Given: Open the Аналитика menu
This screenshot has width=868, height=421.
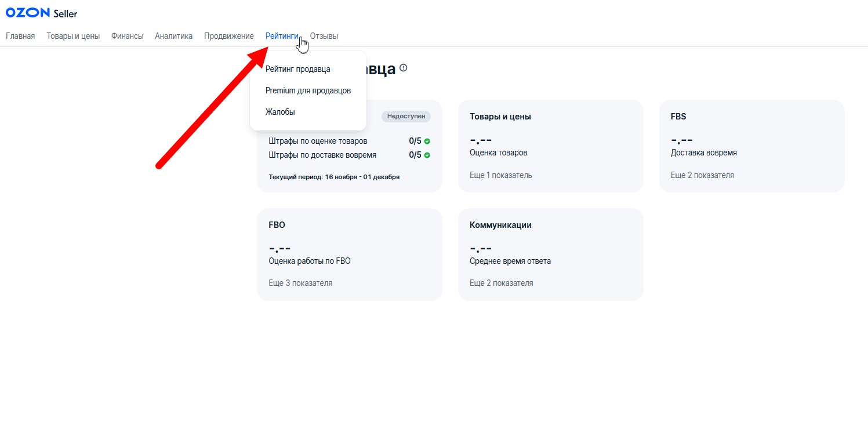Looking at the screenshot, I should pyautogui.click(x=173, y=36).
